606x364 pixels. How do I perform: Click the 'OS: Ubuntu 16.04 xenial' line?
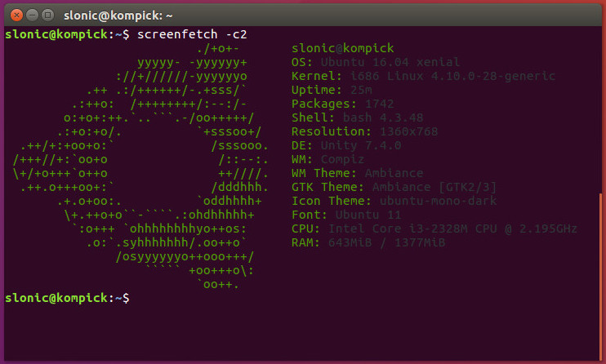(x=375, y=62)
